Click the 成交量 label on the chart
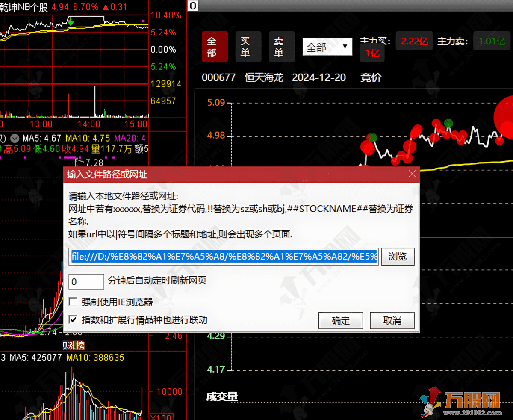The image size is (513, 420). (222, 397)
